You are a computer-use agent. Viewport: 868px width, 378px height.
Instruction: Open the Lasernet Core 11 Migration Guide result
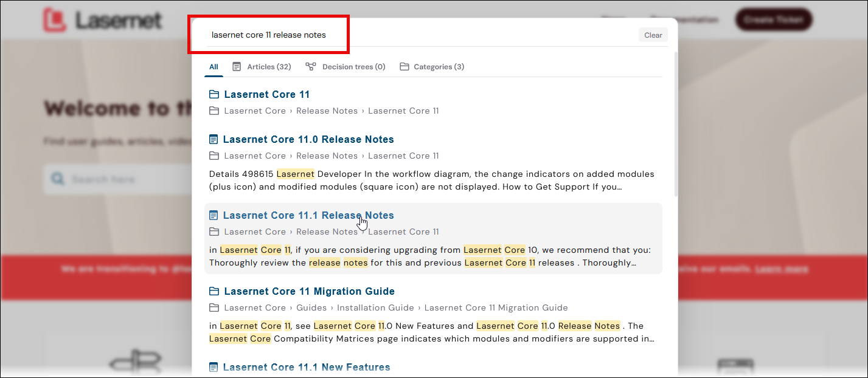tap(309, 291)
